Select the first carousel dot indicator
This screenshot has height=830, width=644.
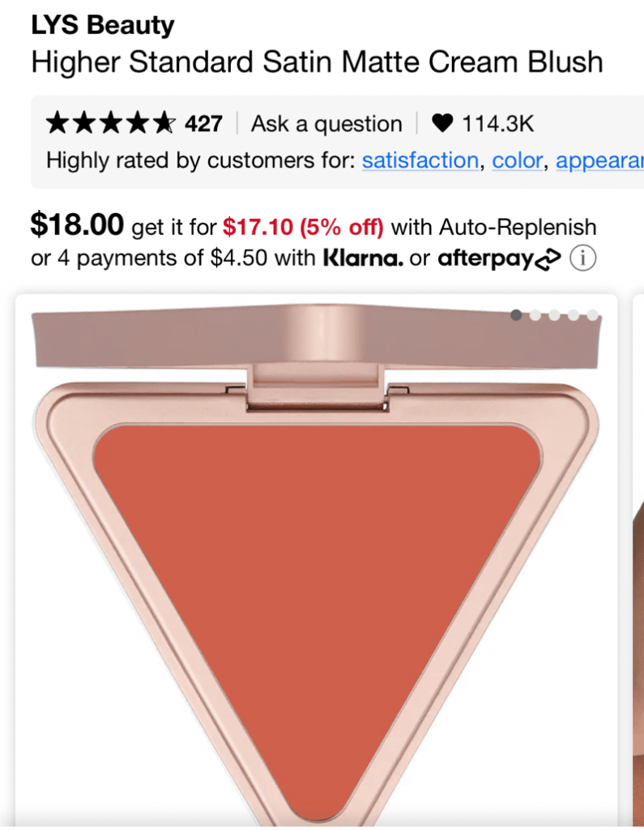[x=516, y=315]
